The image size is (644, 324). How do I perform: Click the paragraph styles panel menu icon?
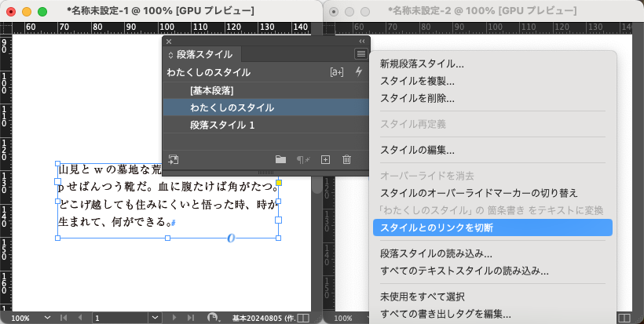[360, 54]
